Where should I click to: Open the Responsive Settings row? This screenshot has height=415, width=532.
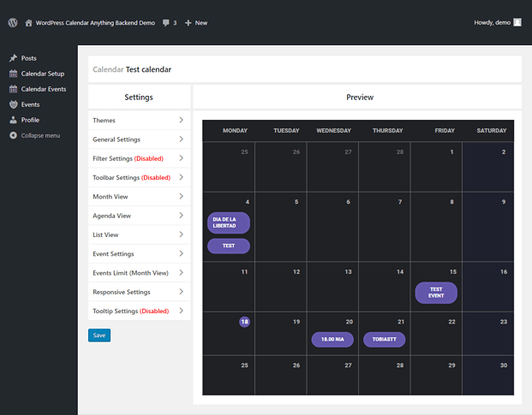[139, 292]
